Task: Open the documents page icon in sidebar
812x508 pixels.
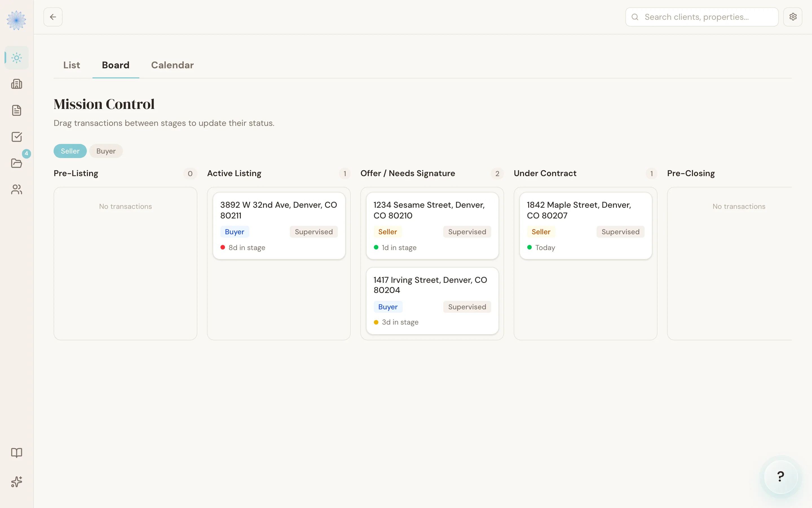Action: (16, 110)
